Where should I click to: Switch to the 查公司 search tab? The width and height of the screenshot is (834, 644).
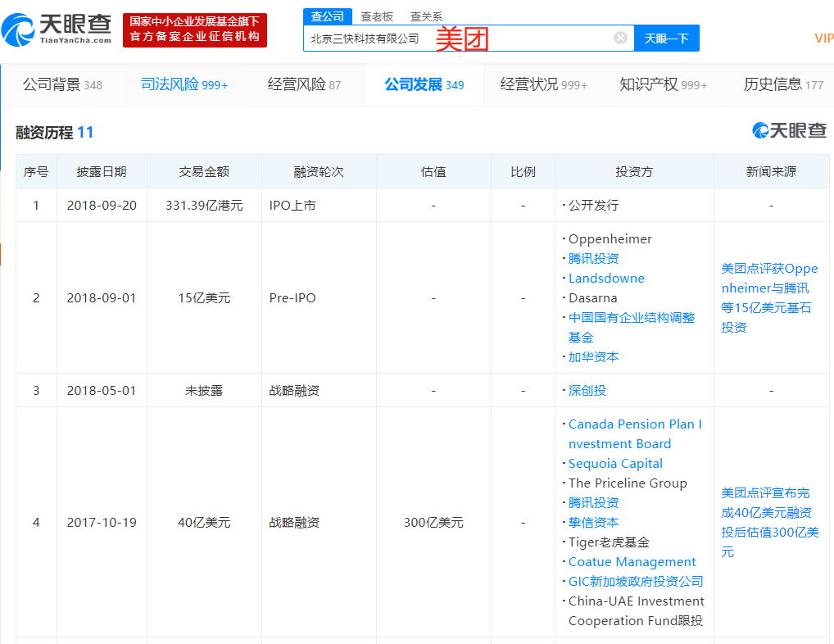pos(327,16)
